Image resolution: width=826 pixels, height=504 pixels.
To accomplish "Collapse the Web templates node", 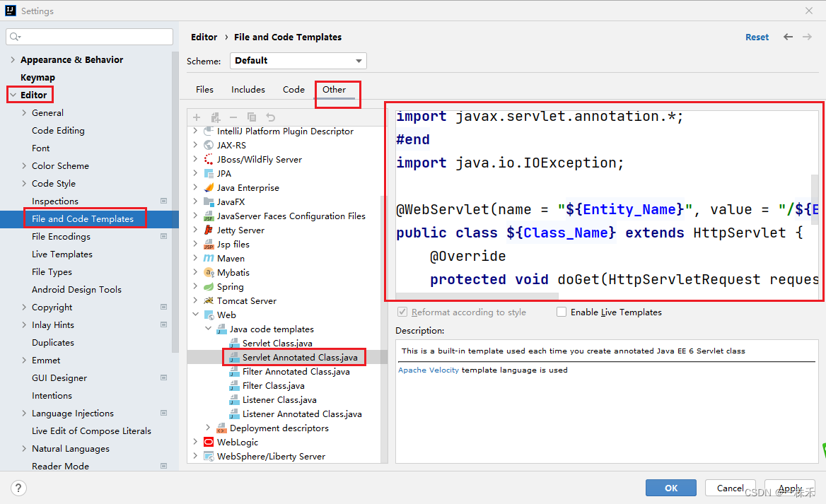I will pos(195,315).
